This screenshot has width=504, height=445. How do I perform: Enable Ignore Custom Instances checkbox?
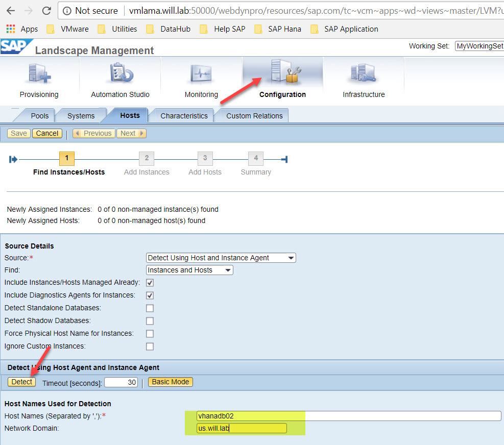150,347
